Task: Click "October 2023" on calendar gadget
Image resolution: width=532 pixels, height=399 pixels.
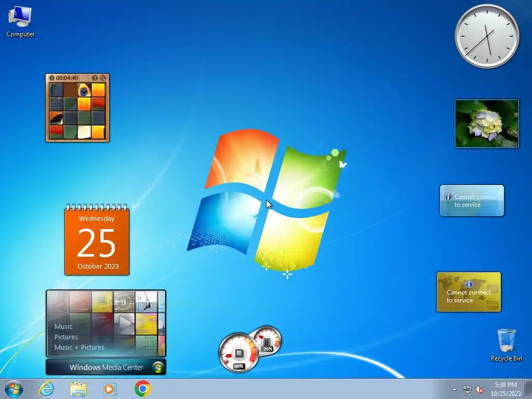Action: point(98,267)
